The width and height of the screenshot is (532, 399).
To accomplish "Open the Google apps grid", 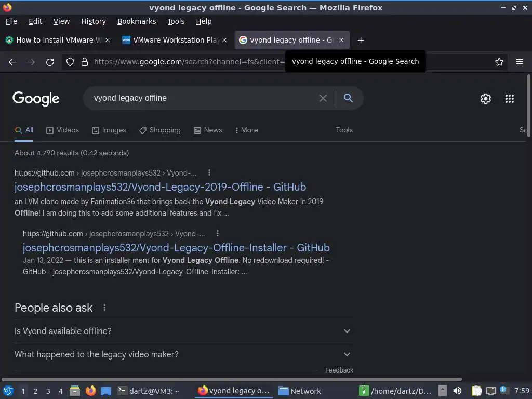I will 510,99.
